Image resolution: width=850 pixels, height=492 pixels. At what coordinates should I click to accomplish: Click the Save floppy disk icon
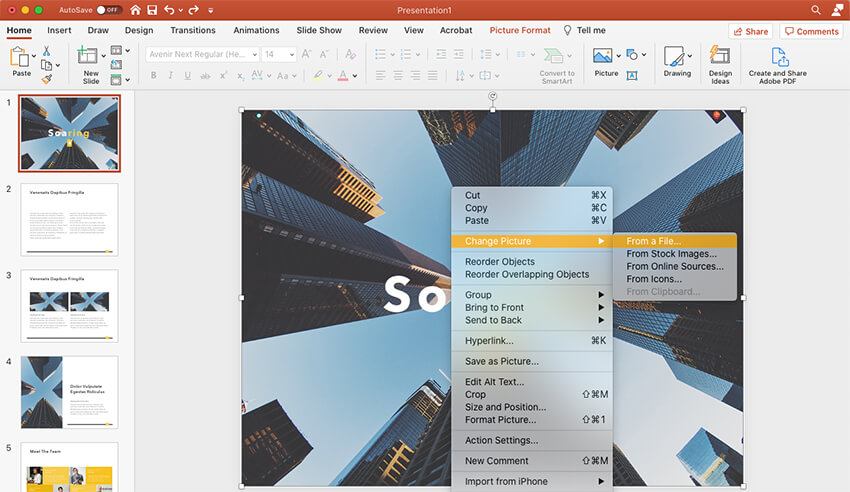152,10
